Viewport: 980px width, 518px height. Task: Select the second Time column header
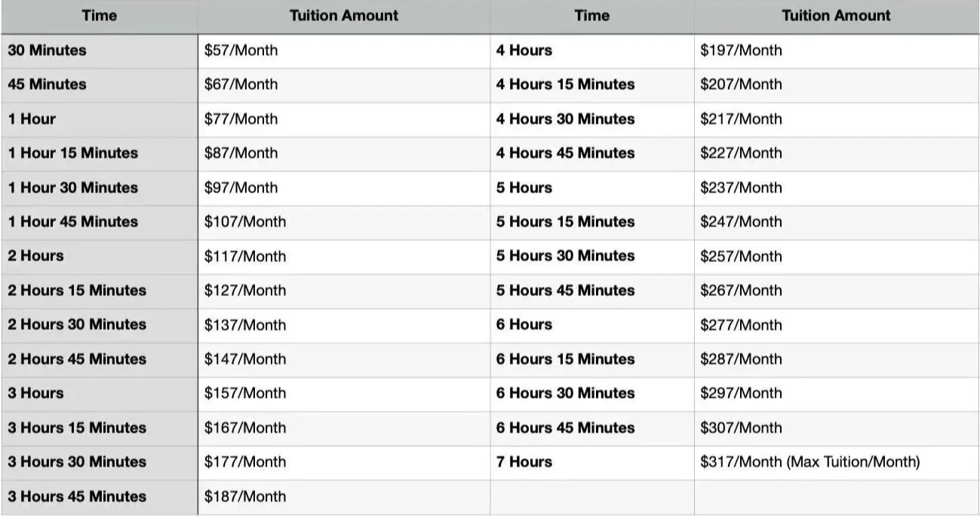pos(592,16)
